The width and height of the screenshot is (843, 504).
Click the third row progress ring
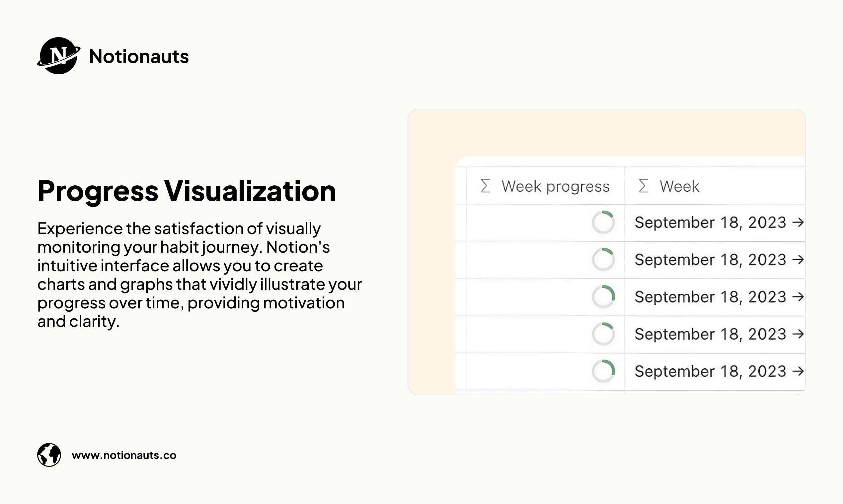coord(603,297)
